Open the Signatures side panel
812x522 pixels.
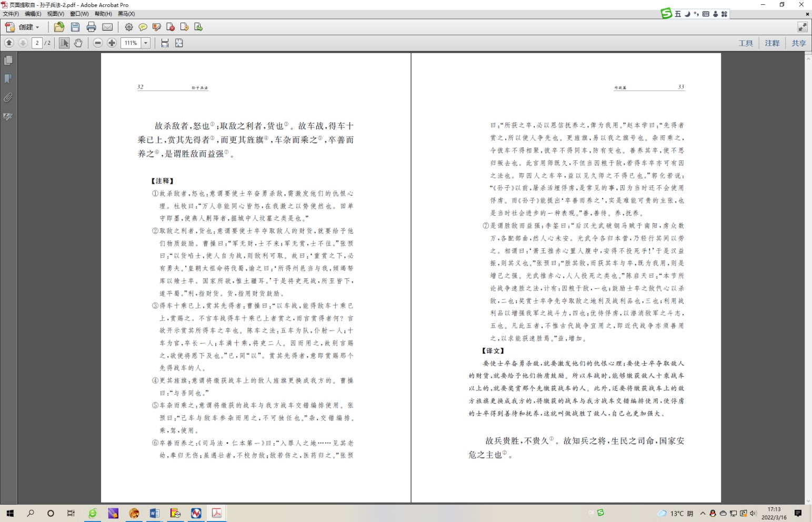pos(8,116)
